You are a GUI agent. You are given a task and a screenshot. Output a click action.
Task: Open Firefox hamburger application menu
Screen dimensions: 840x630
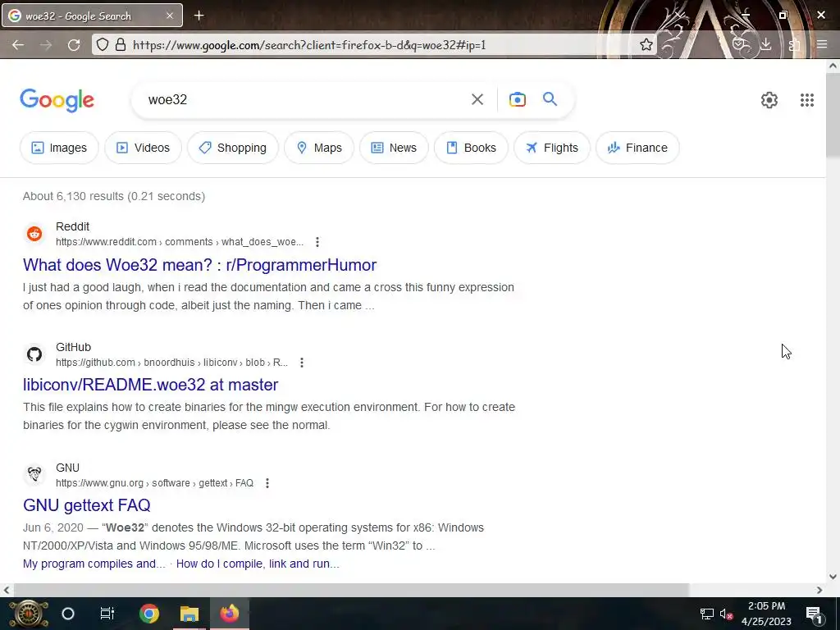[x=822, y=44]
